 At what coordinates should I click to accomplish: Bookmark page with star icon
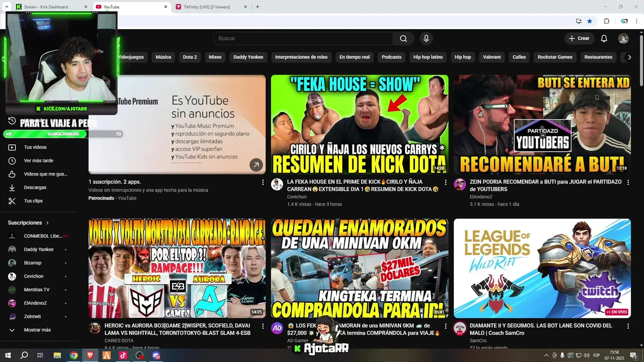pyautogui.click(x=590, y=21)
